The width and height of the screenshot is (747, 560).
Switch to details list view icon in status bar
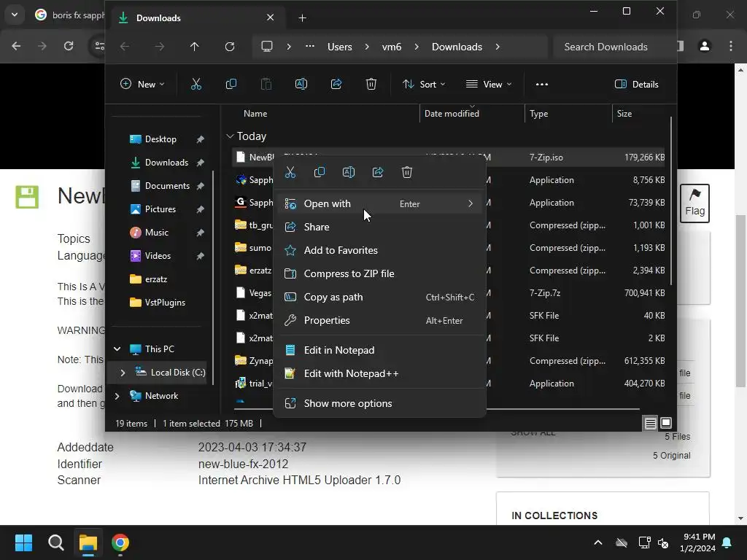pyautogui.click(x=650, y=424)
